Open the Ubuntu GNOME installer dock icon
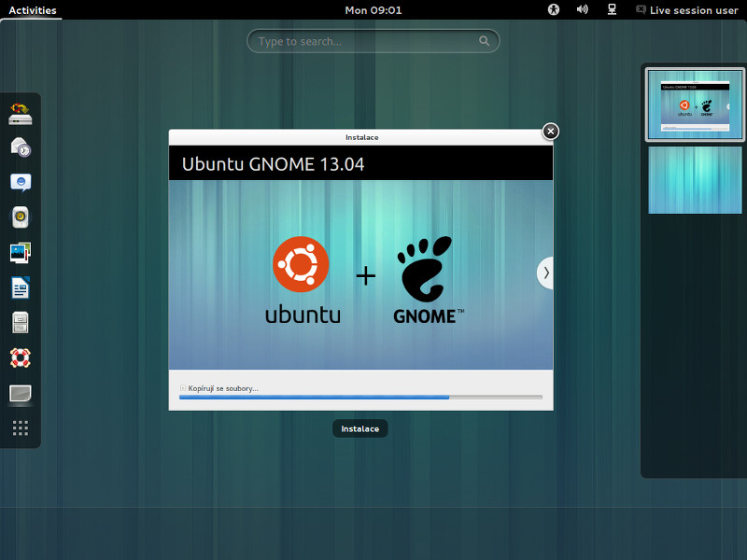This screenshot has height=560, width=747. [20, 114]
